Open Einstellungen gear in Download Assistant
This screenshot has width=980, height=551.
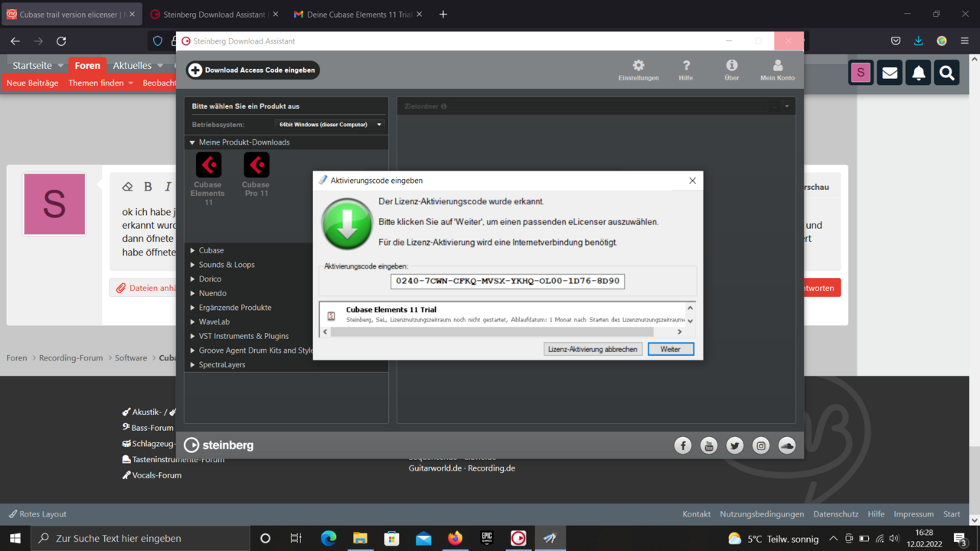[639, 70]
